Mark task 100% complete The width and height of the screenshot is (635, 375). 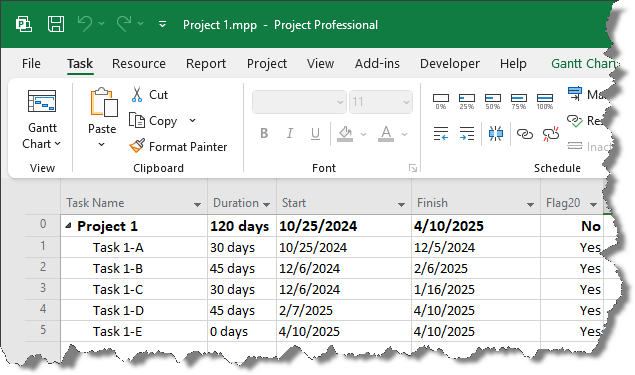tap(545, 101)
